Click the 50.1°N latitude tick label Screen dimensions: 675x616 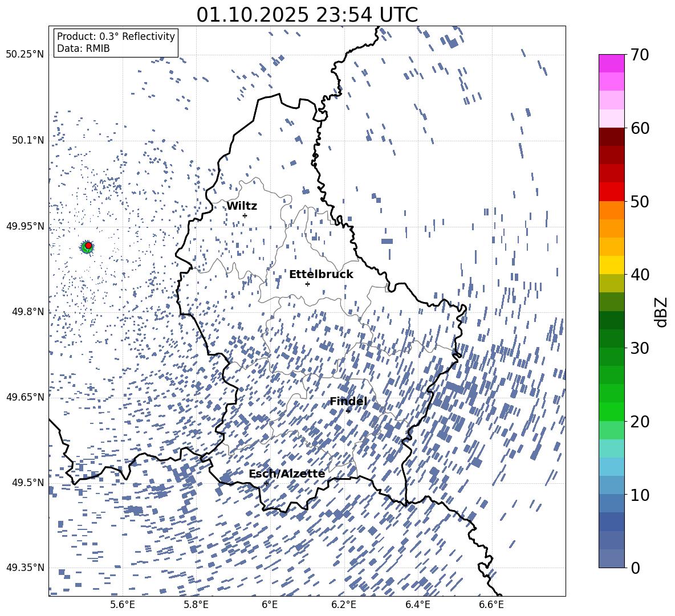[27, 140]
